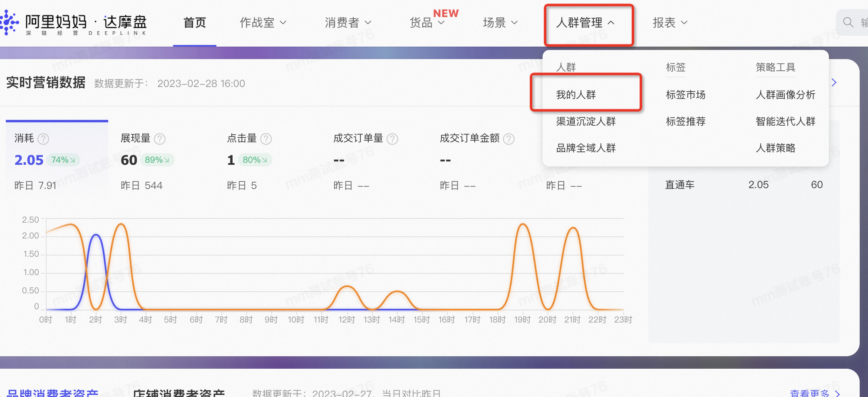Click the 89% decrease badge
This screenshot has height=397, width=868.
[157, 160]
